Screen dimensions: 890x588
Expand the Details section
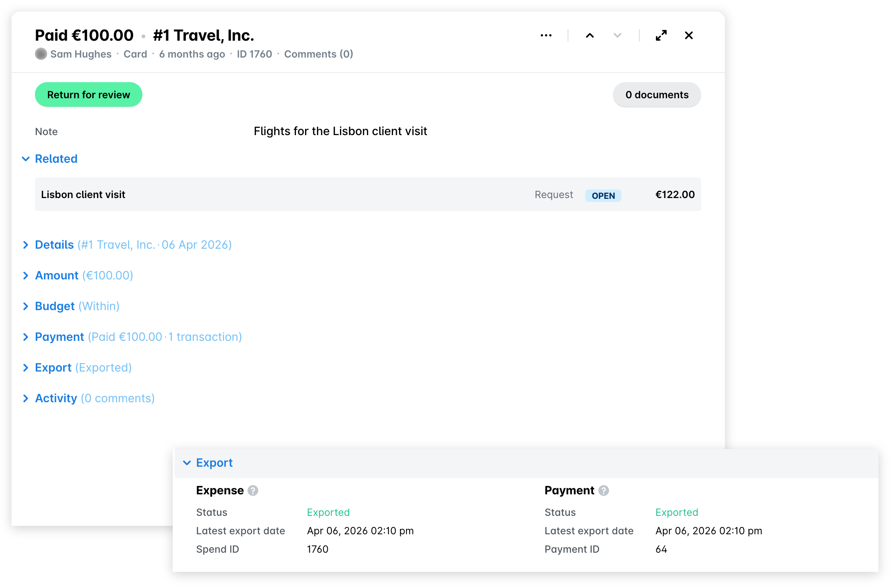tap(127, 245)
